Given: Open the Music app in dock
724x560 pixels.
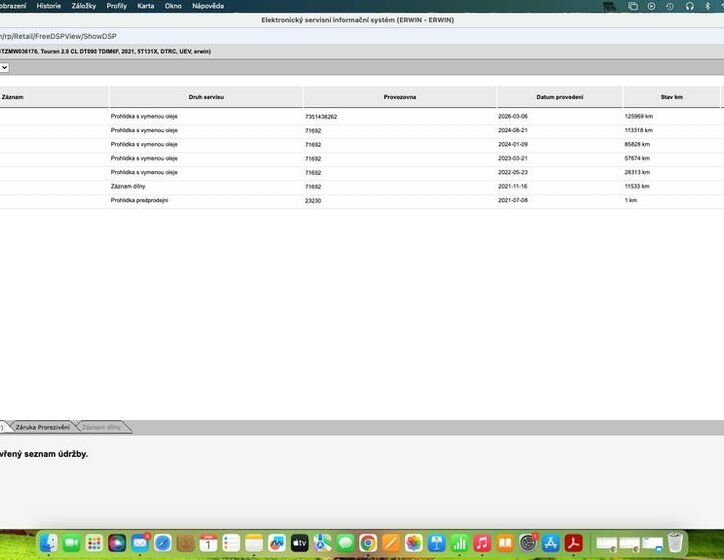Looking at the screenshot, I should point(482,543).
